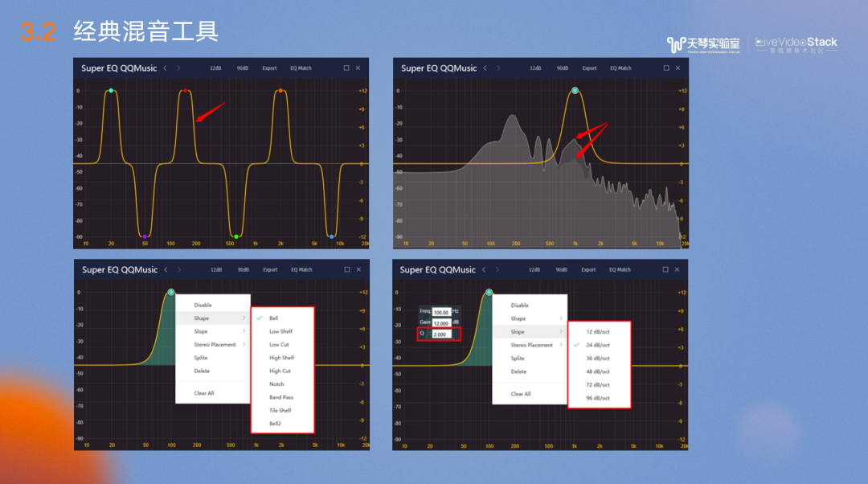
Task: Click EQ Match in the top-left EQ window
Action: (x=301, y=68)
